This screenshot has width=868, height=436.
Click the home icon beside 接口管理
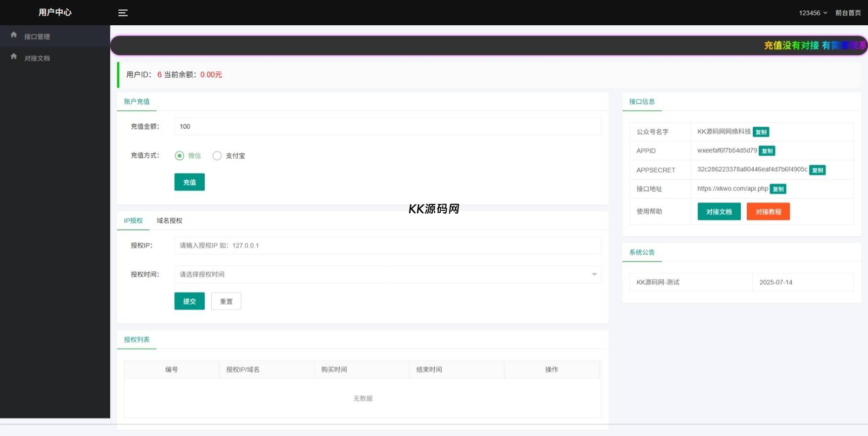pyautogui.click(x=14, y=35)
